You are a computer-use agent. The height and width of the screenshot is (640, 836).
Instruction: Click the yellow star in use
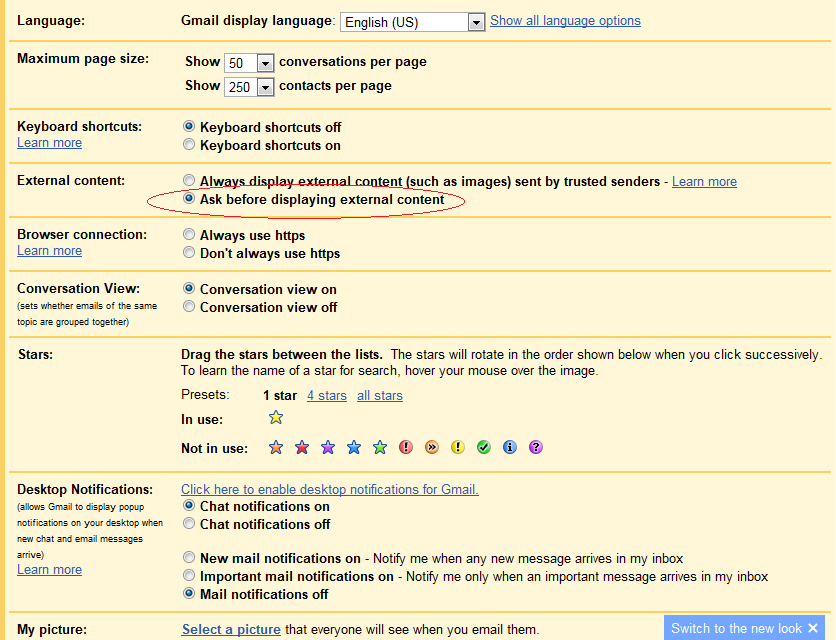(276, 418)
